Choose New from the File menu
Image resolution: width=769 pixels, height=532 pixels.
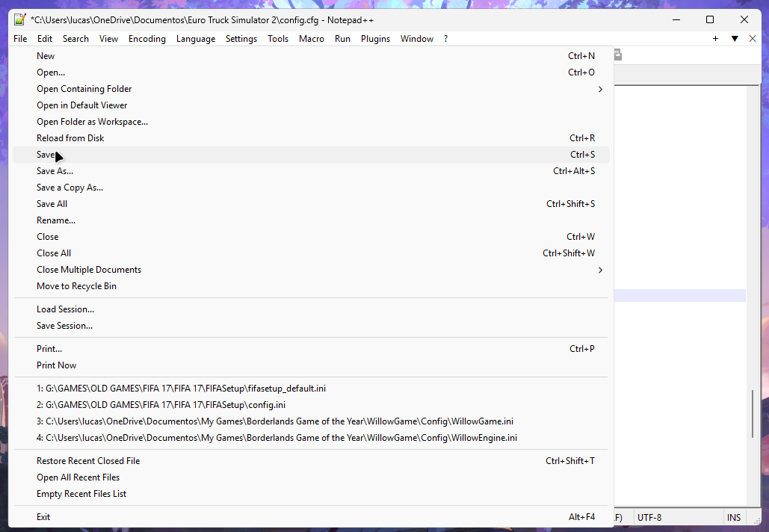click(x=312, y=56)
